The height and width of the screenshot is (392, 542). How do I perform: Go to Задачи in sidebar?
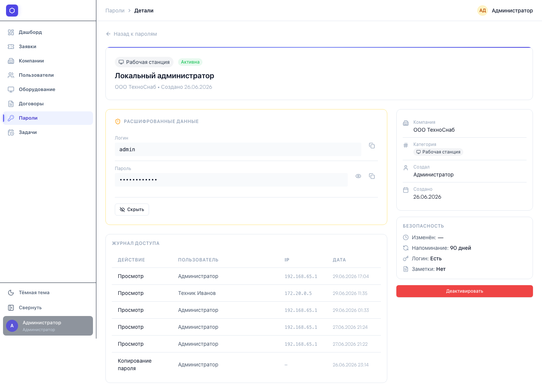48,132
